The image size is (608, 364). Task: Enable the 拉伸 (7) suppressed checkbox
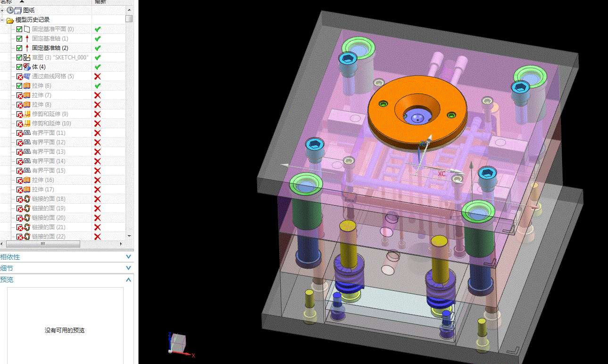(19, 95)
